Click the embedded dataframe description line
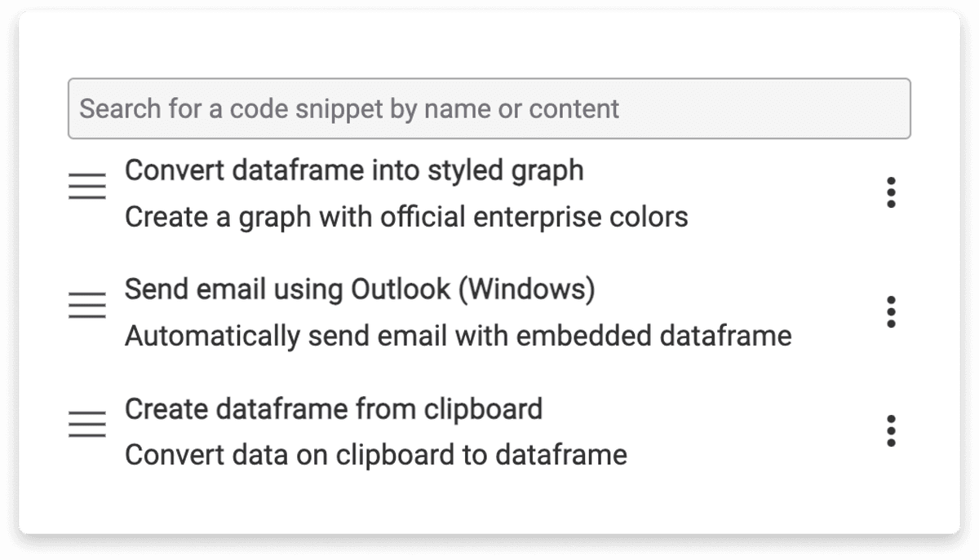 click(457, 336)
